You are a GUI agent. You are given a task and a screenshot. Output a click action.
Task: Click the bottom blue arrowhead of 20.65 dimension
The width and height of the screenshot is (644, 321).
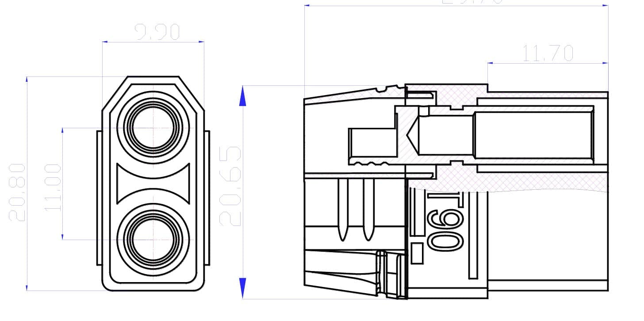pos(242,288)
